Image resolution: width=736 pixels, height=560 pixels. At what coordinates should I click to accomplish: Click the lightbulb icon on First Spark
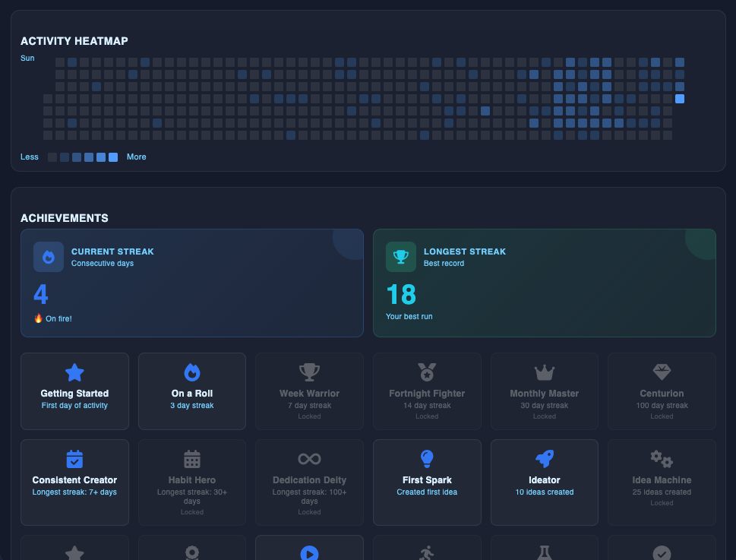(426, 458)
